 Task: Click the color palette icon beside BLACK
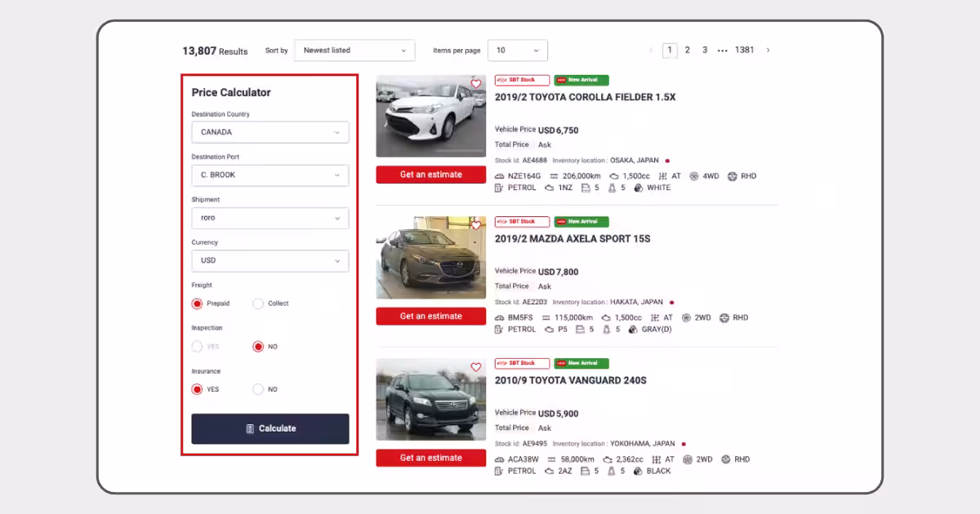(638, 471)
